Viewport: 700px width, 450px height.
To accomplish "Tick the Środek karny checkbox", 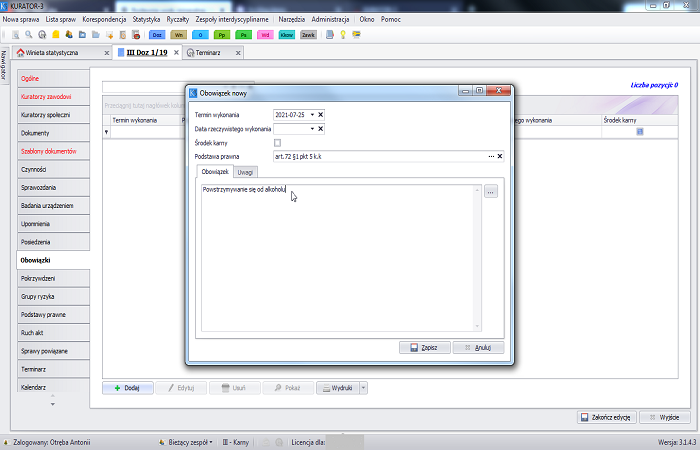I will (277, 143).
